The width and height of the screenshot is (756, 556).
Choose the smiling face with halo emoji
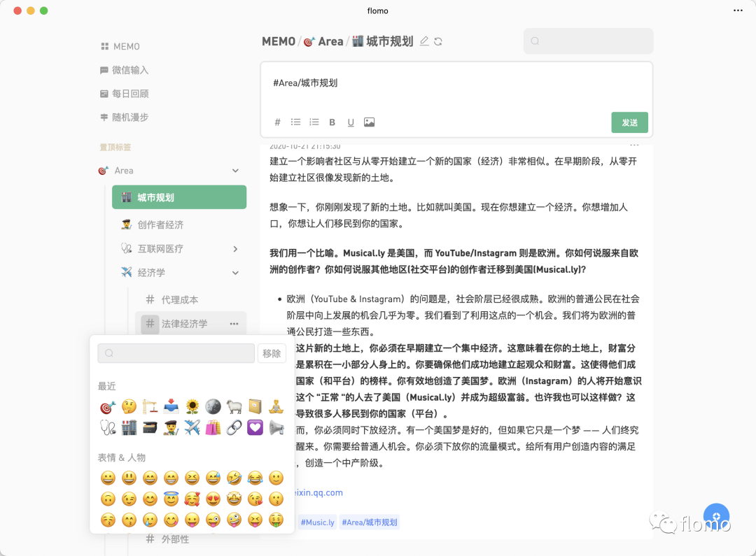click(x=171, y=499)
